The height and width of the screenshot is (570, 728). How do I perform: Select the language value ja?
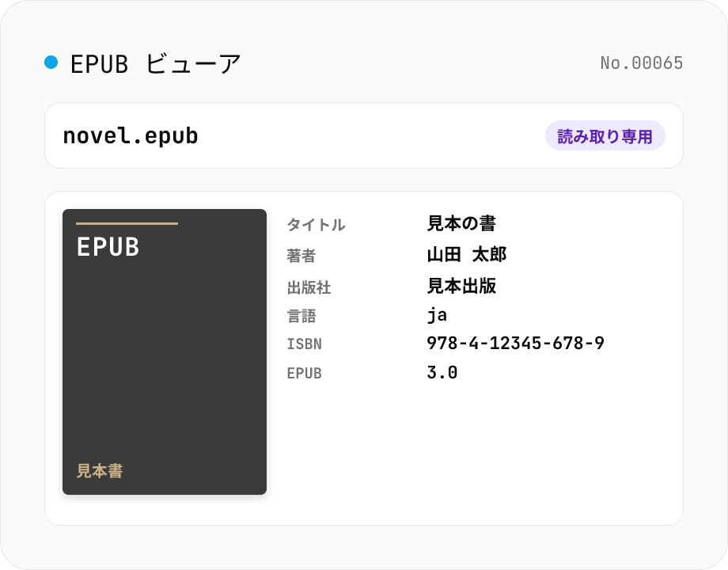[x=437, y=315]
